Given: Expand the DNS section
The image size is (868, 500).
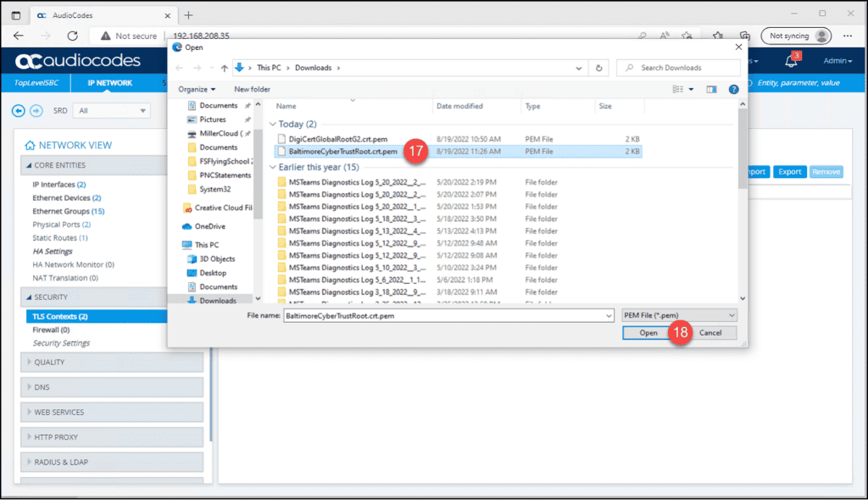Looking at the screenshot, I should point(112,387).
